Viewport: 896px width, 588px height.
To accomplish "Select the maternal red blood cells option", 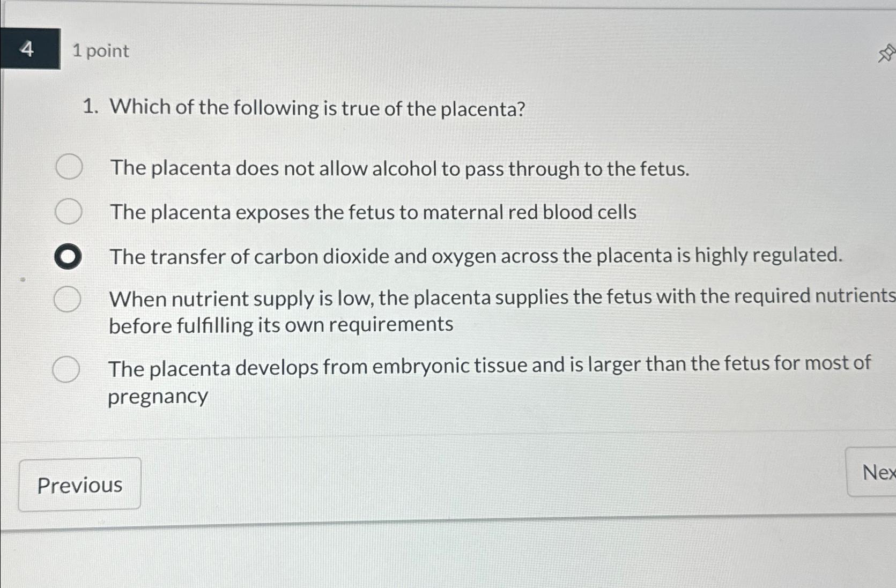I will (68, 212).
